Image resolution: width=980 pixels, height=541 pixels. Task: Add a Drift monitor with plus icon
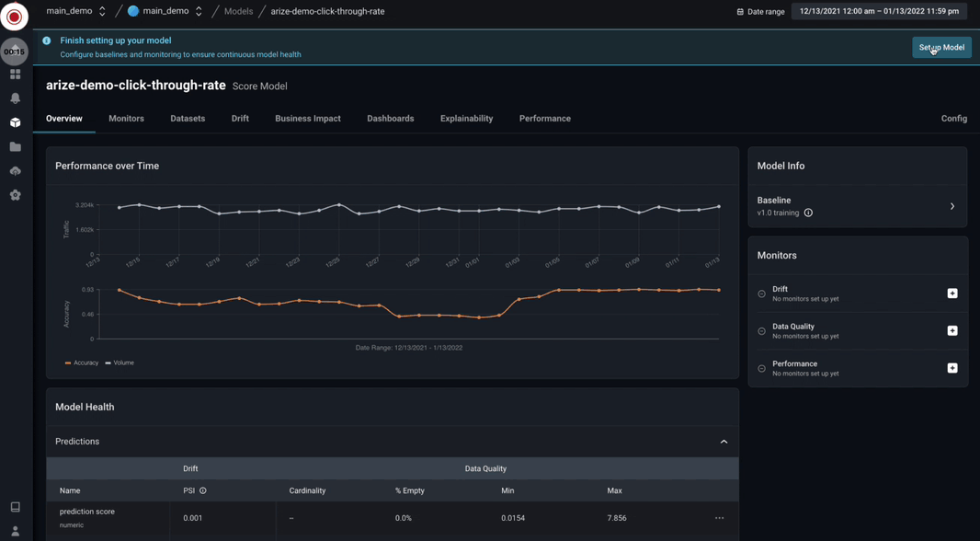[952, 294]
